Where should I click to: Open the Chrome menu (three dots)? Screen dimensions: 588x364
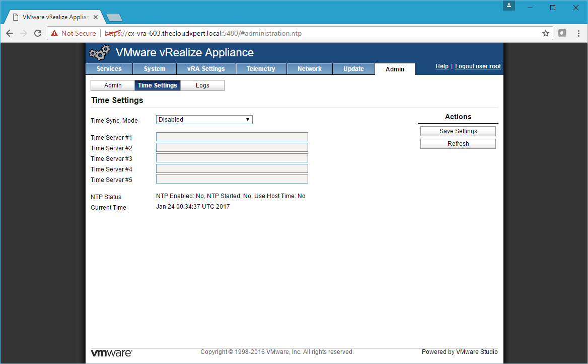pyautogui.click(x=577, y=33)
